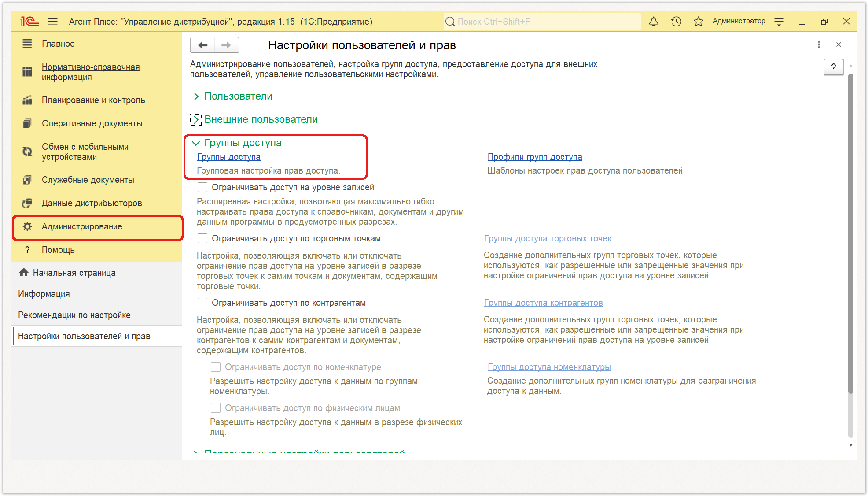This screenshot has height=496, width=868.
Task: Open three-dots more actions menu
Action: point(819,44)
